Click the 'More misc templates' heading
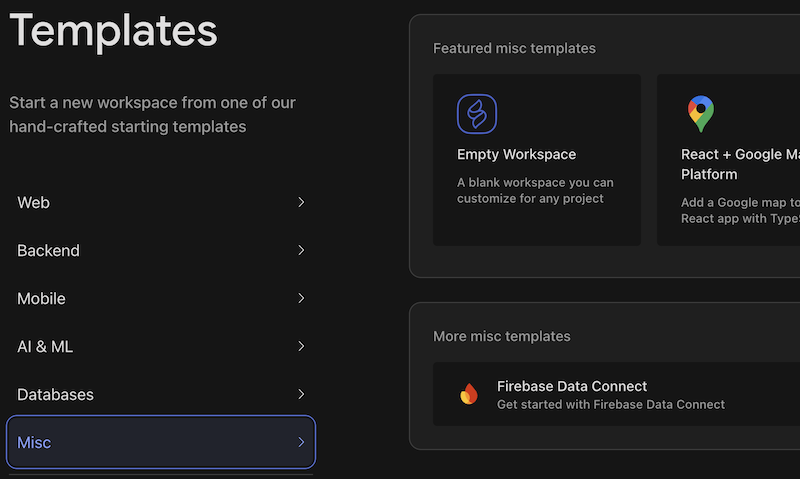The image size is (800, 479). coord(502,337)
